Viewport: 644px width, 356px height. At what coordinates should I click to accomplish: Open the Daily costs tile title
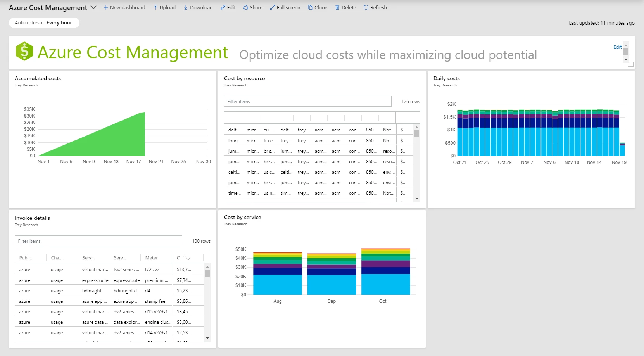click(446, 78)
